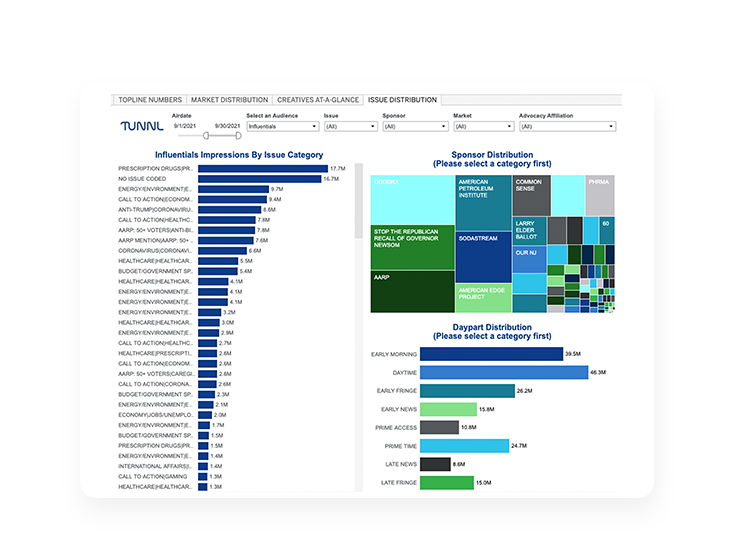Screen dimensions: 733x551
Task: Click the airdate slider end handle
Action: pyautogui.click(x=238, y=136)
